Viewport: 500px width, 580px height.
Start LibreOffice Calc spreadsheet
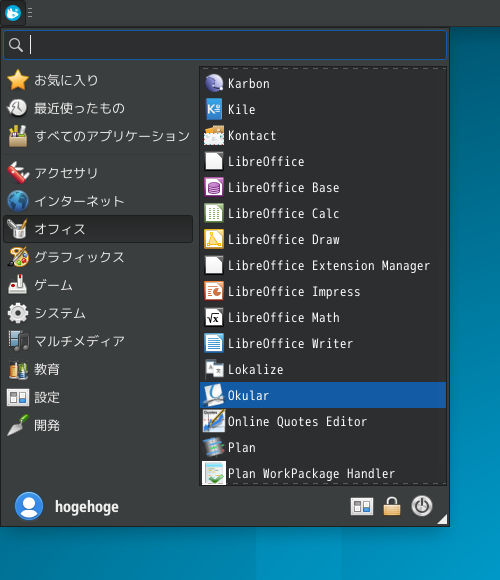click(323, 213)
